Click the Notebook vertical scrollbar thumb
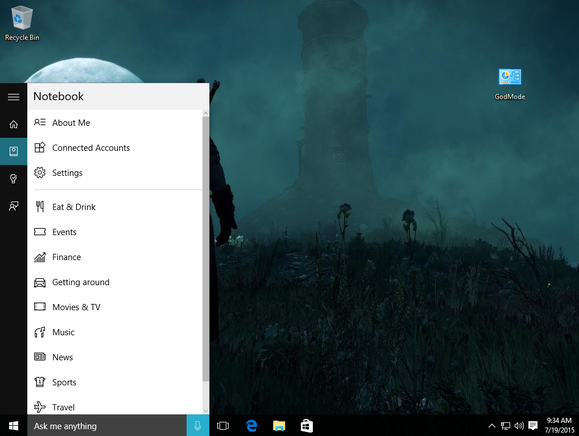The image size is (579, 436). tap(206, 249)
